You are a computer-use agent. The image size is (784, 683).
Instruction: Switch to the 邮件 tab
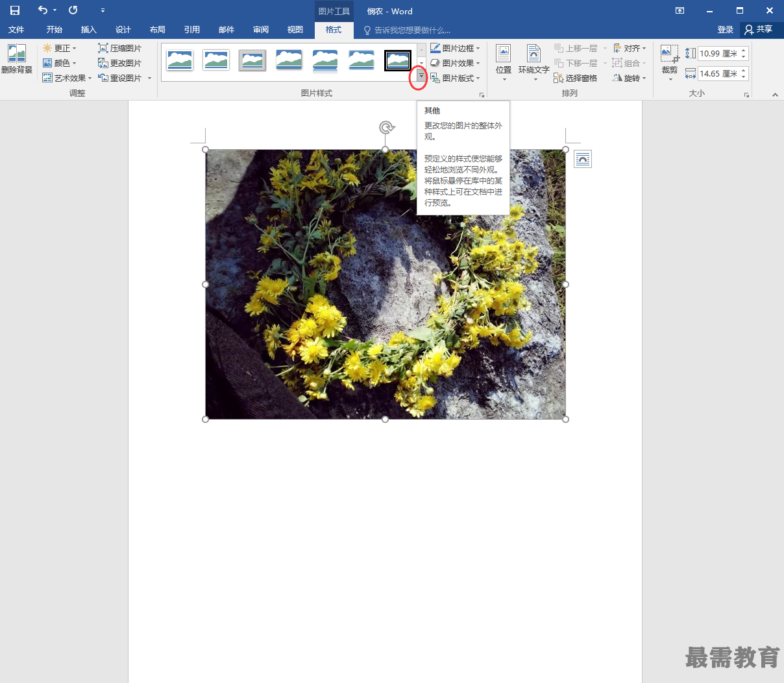pyautogui.click(x=227, y=30)
